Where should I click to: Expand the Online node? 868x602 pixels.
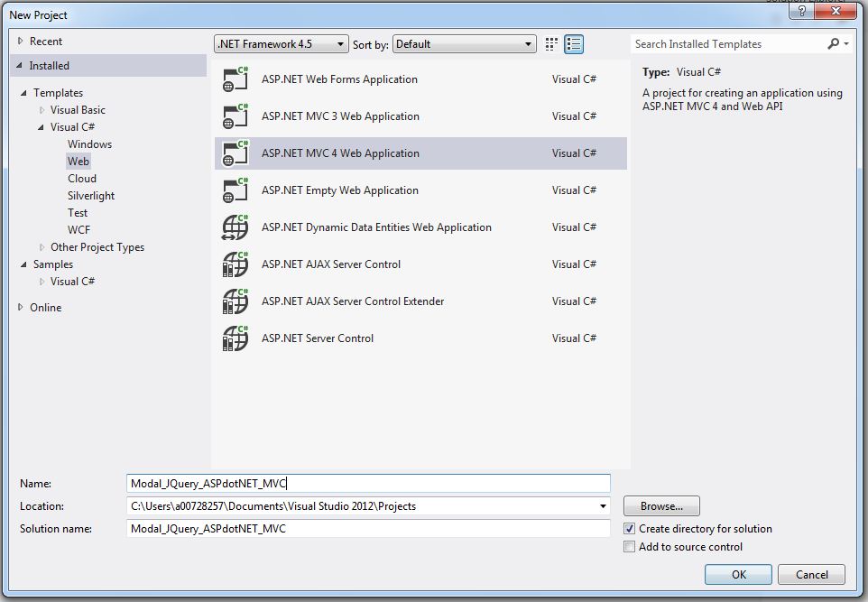[x=21, y=307]
